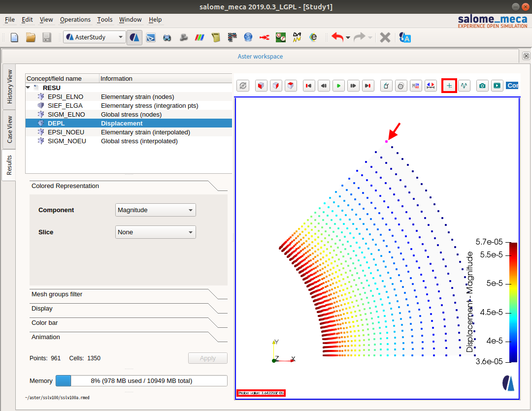Click the save floppy disk icon
532x411 pixels.
coord(47,37)
